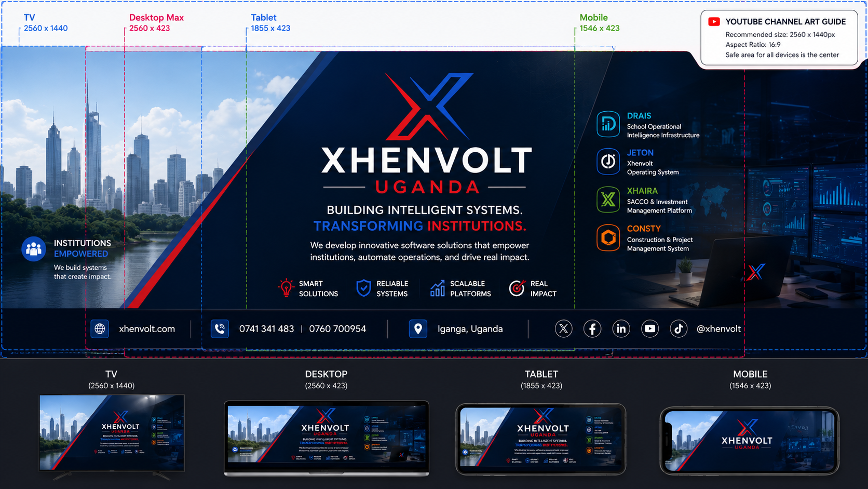
Task: Select the TV television mockup preview
Action: [112, 437]
